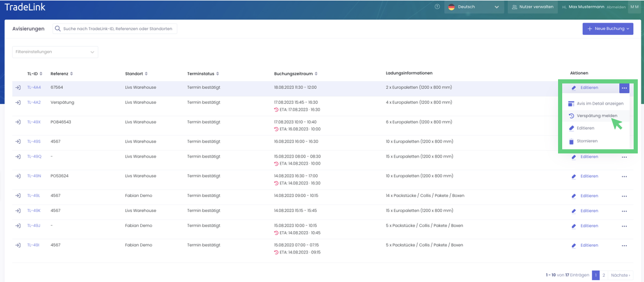Open three-dots menu for TL-49N row
The height and width of the screenshot is (282, 644).
[624, 176]
